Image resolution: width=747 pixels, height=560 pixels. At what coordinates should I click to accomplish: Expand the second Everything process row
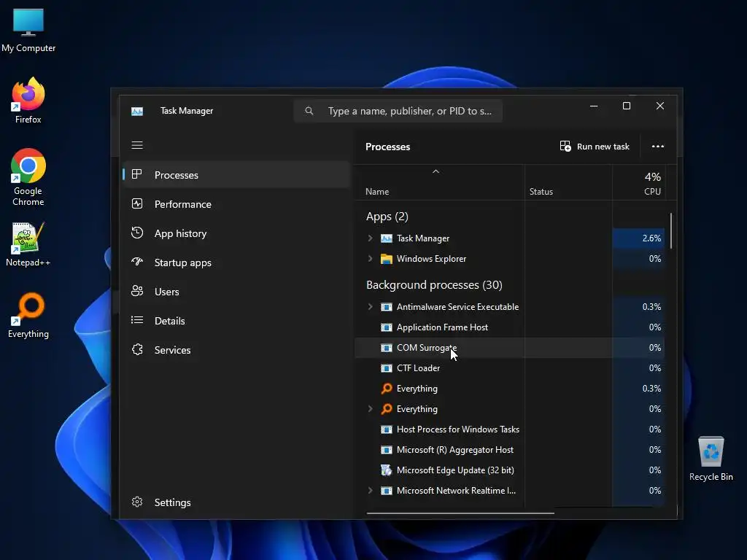pos(370,408)
